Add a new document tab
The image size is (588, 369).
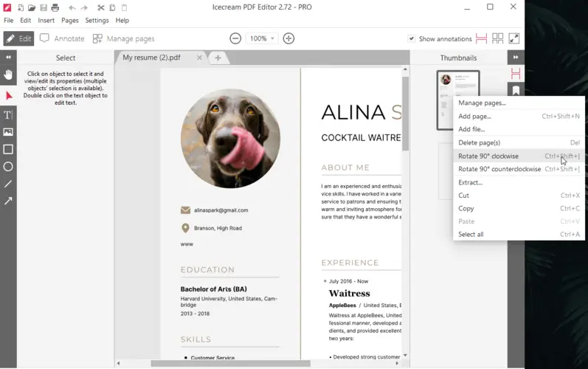tap(218, 58)
